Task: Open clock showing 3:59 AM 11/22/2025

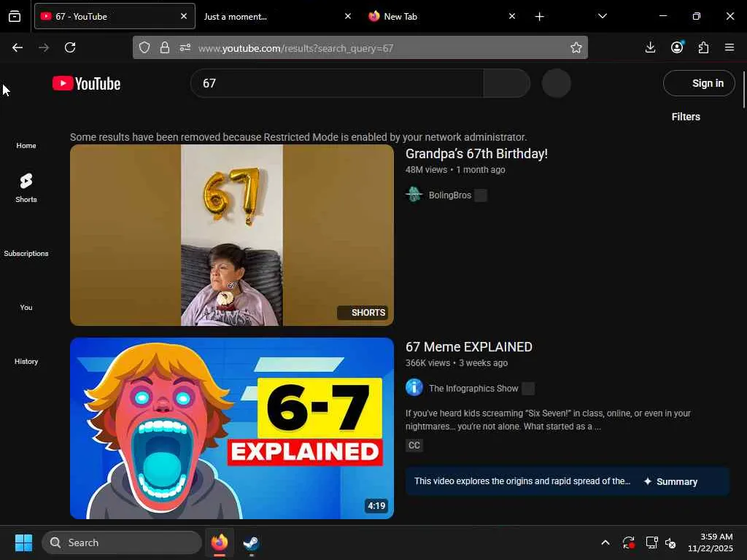Action: (x=710, y=542)
